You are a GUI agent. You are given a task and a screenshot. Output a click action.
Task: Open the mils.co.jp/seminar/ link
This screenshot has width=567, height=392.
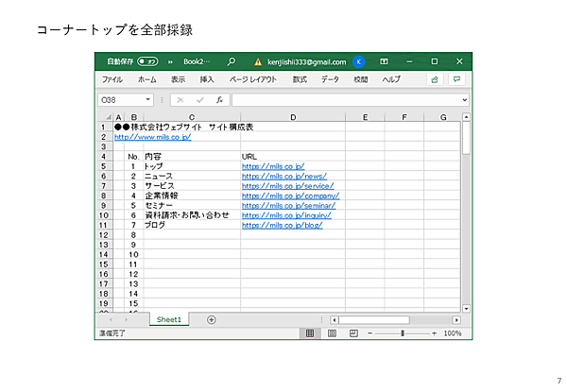click(288, 206)
